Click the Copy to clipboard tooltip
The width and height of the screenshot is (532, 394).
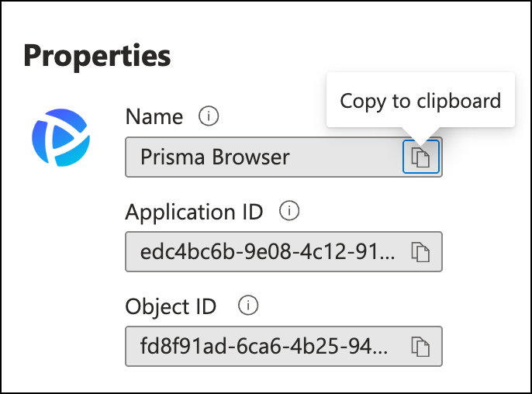(x=420, y=100)
